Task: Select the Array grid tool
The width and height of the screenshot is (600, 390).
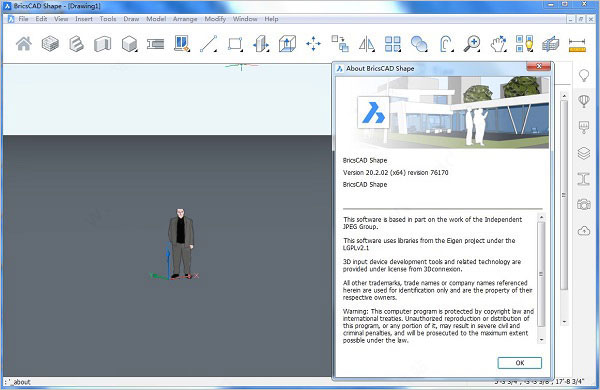Action: (x=393, y=44)
